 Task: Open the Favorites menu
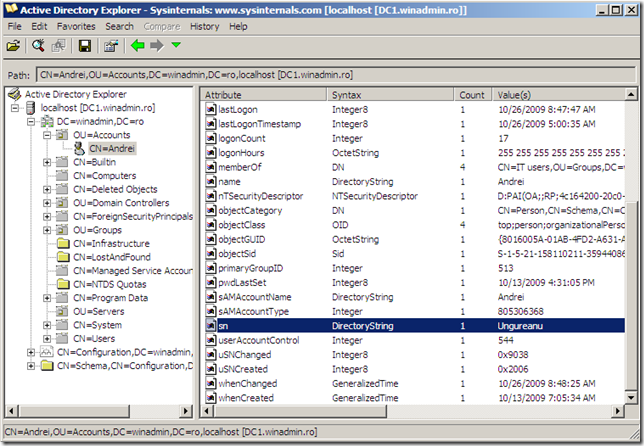(x=76, y=26)
